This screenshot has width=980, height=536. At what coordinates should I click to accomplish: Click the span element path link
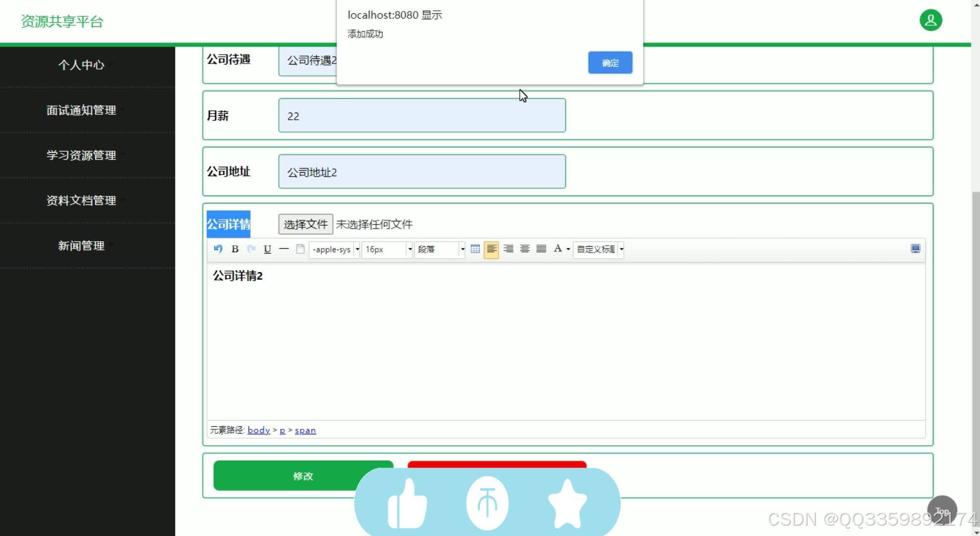coord(306,430)
